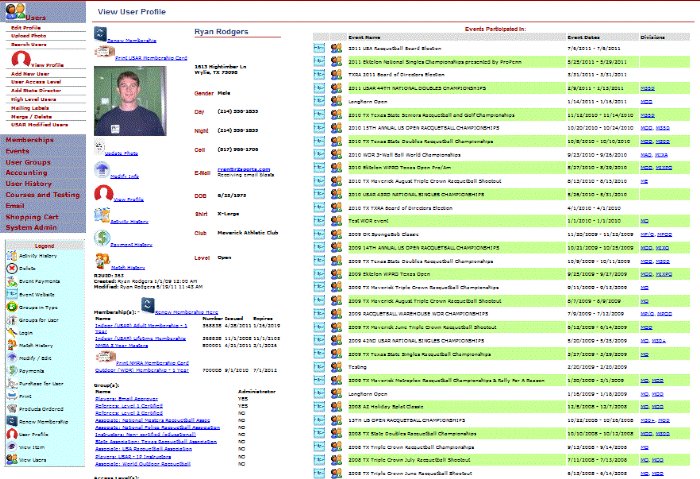This screenshot has height=479, width=700.
Task: Click event website icon for 2011 USAR 44th National Doubles
Action: coord(319,87)
